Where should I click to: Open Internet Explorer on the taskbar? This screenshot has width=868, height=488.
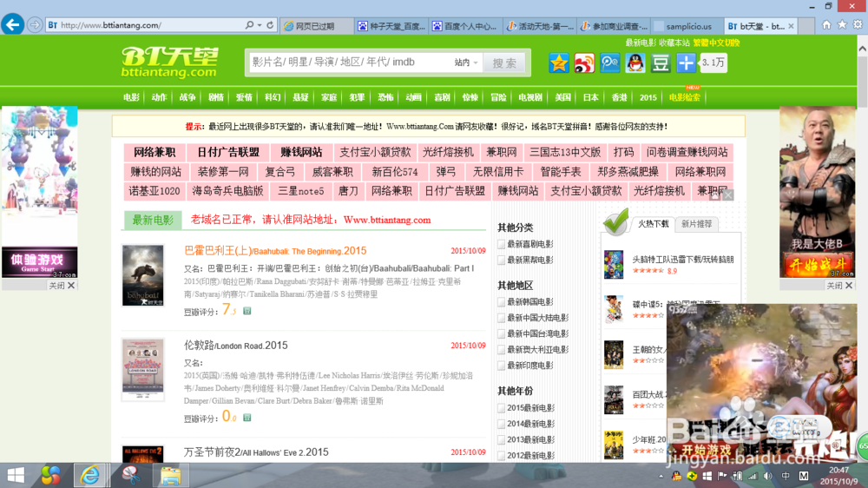click(90, 475)
